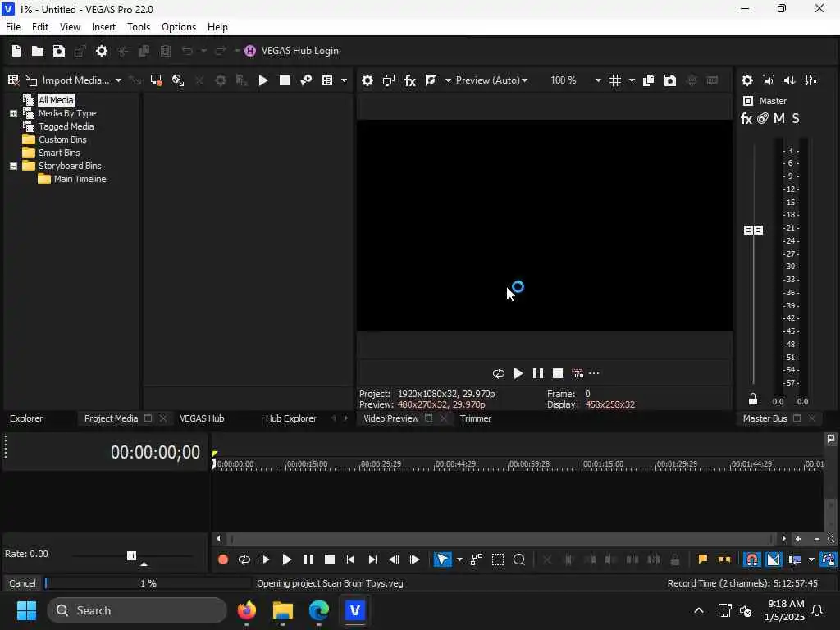
Task: Toggle preview on external monitor icon
Action: [x=389, y=80]
